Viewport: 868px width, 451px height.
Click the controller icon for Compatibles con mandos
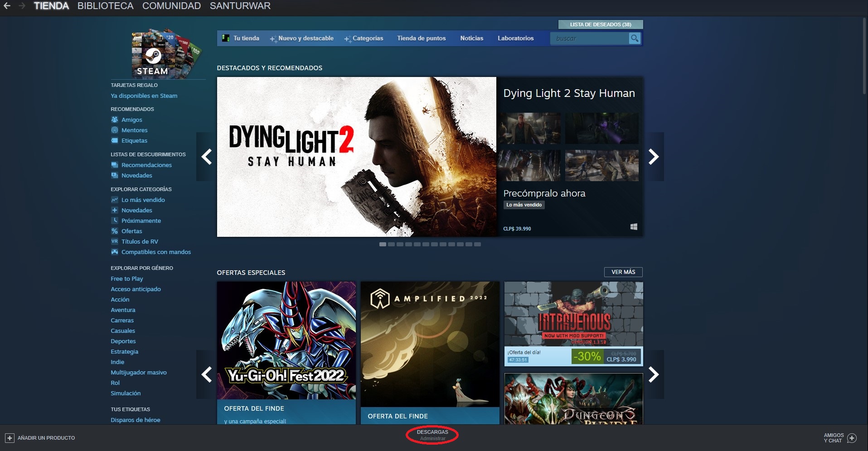pyautogui.click(x=115, y=252)
